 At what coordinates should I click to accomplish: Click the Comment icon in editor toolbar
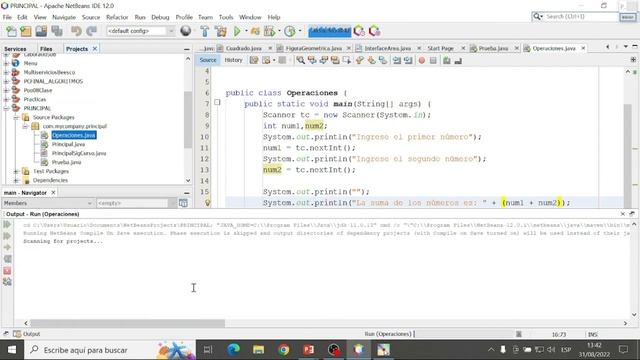click(x=447, y=60)
